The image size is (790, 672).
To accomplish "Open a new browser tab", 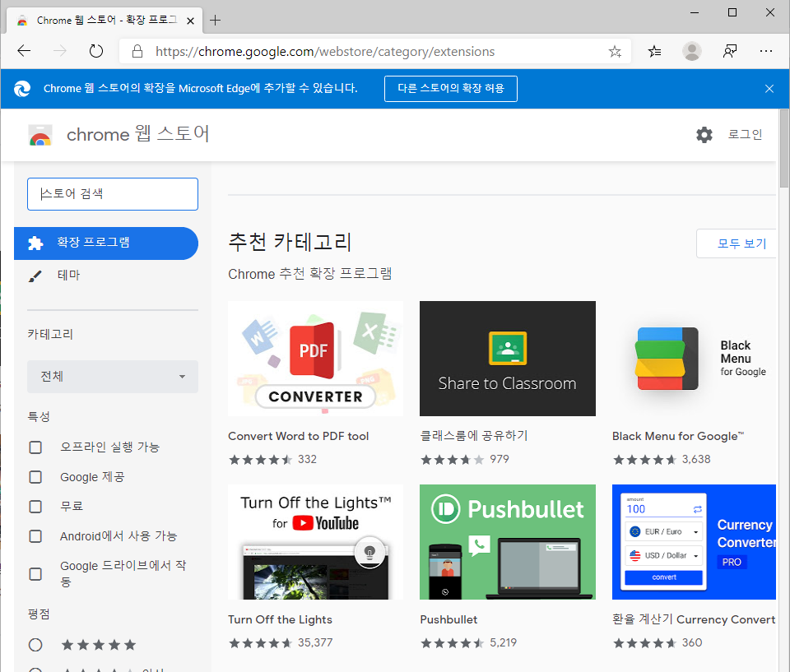I will coord(215,20).
